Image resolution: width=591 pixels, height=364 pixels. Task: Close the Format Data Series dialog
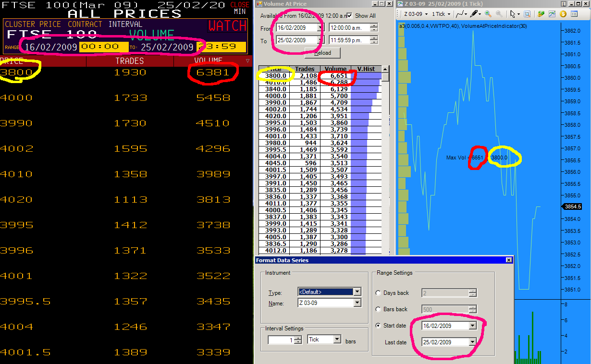click(x=509, y=260)
